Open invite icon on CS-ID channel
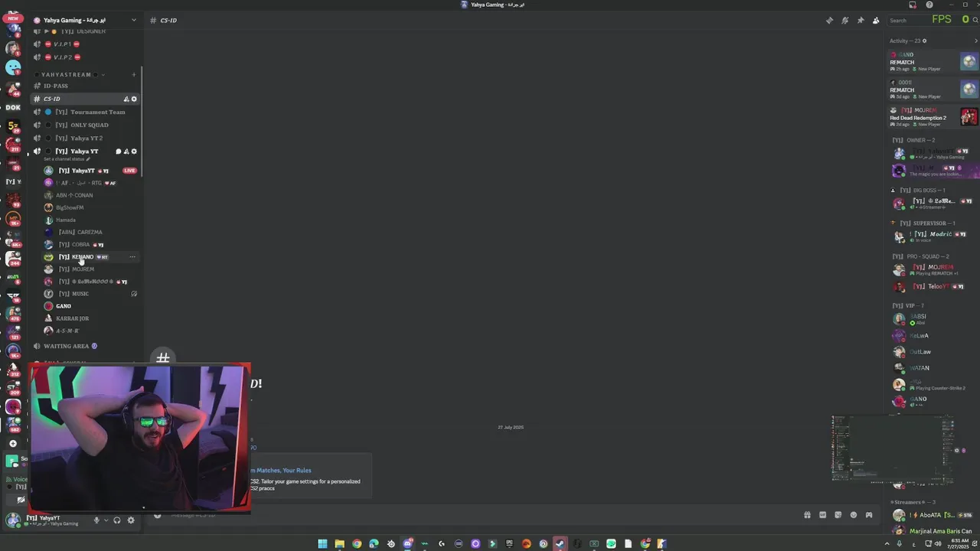980x551 pixels. coord(126,99)
